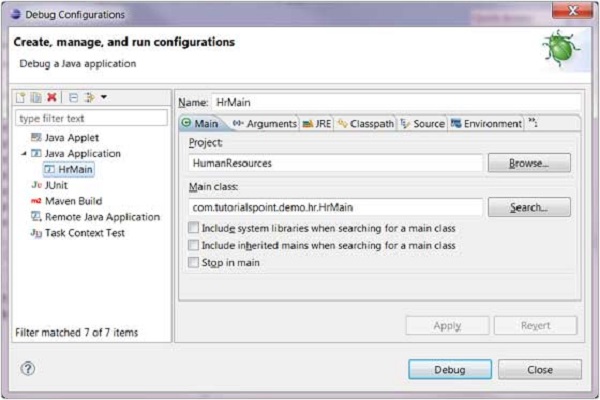Click 'Filter matched 7 of 7 items' text
Image resolution: width=600 pixels, height=400 pixels.
pos(77,332)
